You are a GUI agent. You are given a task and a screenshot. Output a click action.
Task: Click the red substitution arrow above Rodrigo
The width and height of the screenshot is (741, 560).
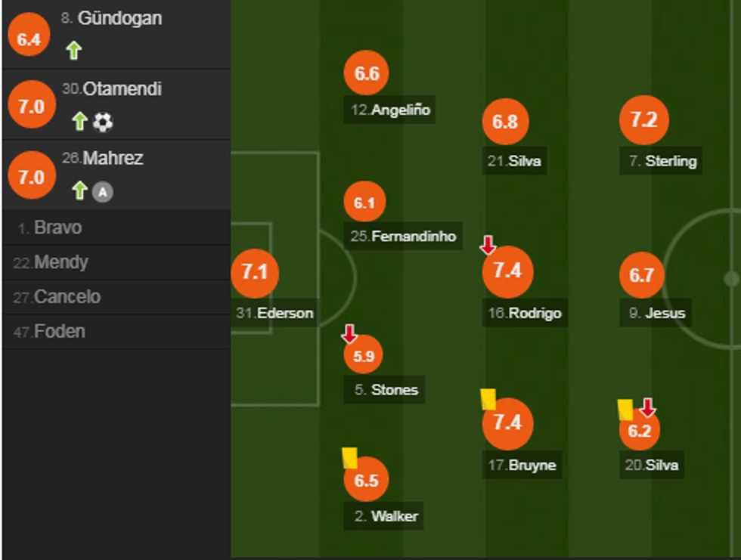coord(488,244)
